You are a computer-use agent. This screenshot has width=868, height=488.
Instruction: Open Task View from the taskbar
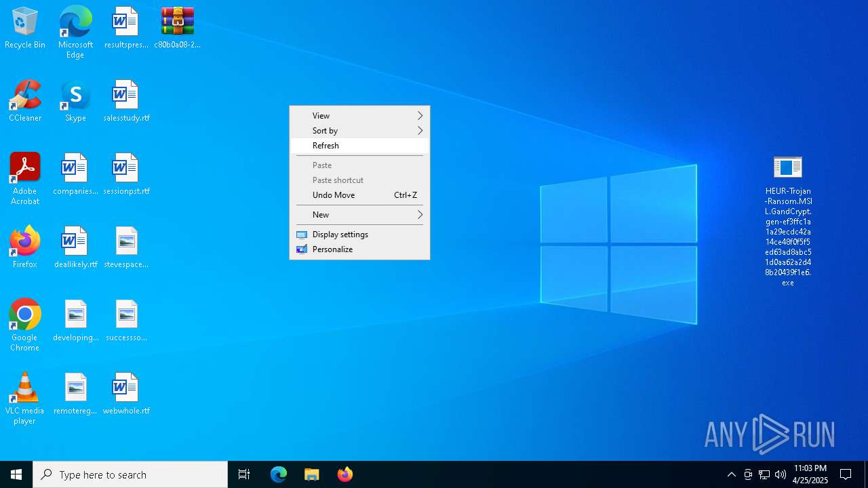[x=244, y=474]
